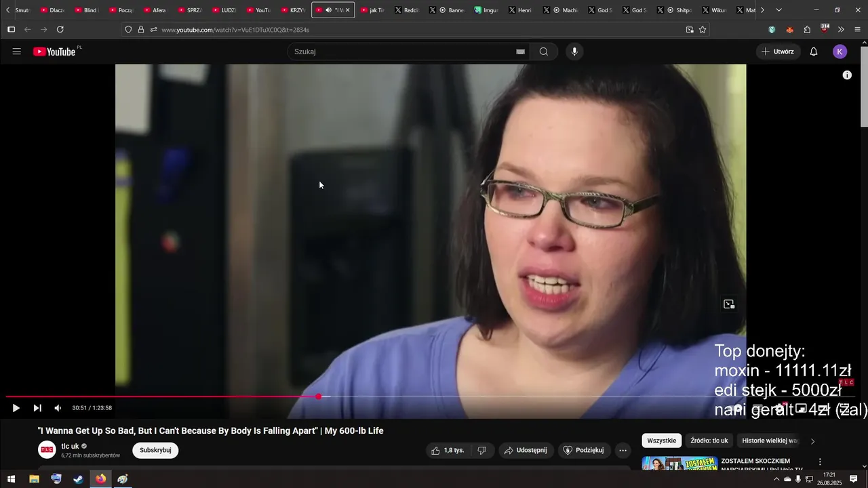Viewport: 868px width, 488px height.
Task: Select the Źródło: tlc uk chip
Action: pyautogui.click(x=709, y=441)
